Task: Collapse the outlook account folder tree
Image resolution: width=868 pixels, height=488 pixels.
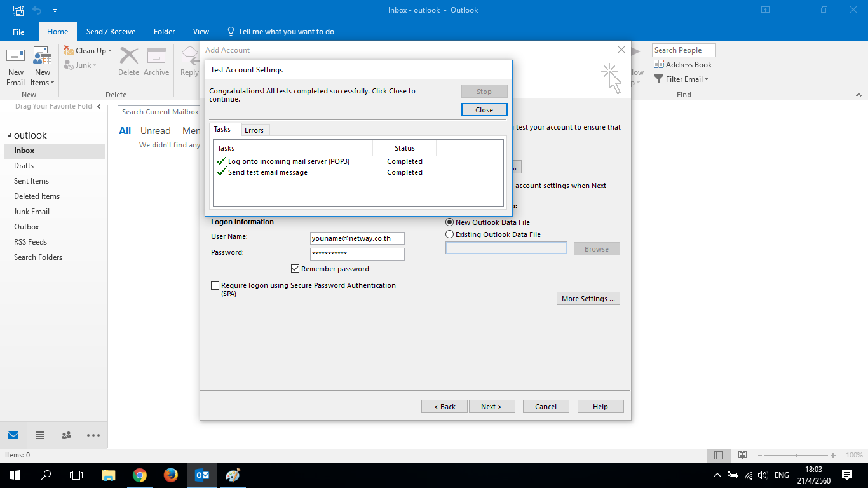Action: coord(10,135)
